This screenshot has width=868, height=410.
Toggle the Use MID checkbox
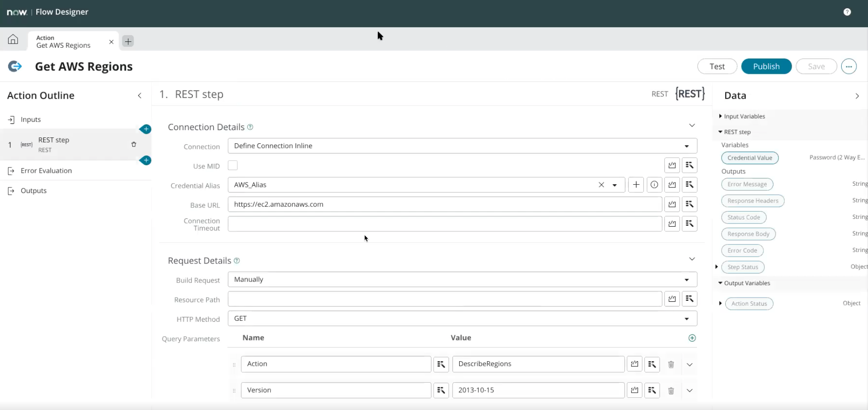coord(233,166)
